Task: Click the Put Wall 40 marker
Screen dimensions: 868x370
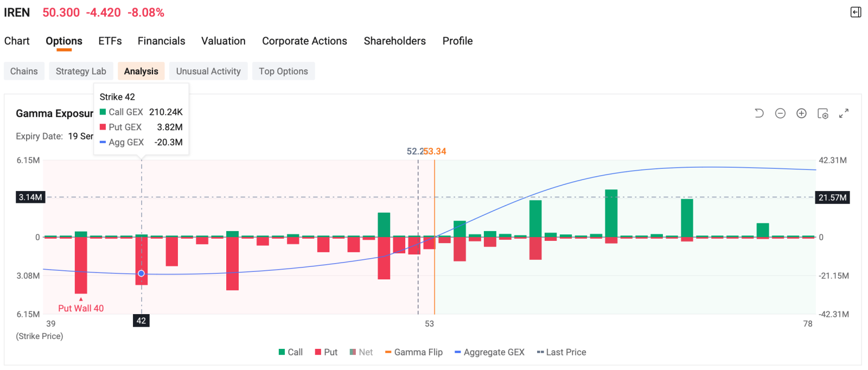Action: (81, 308)
